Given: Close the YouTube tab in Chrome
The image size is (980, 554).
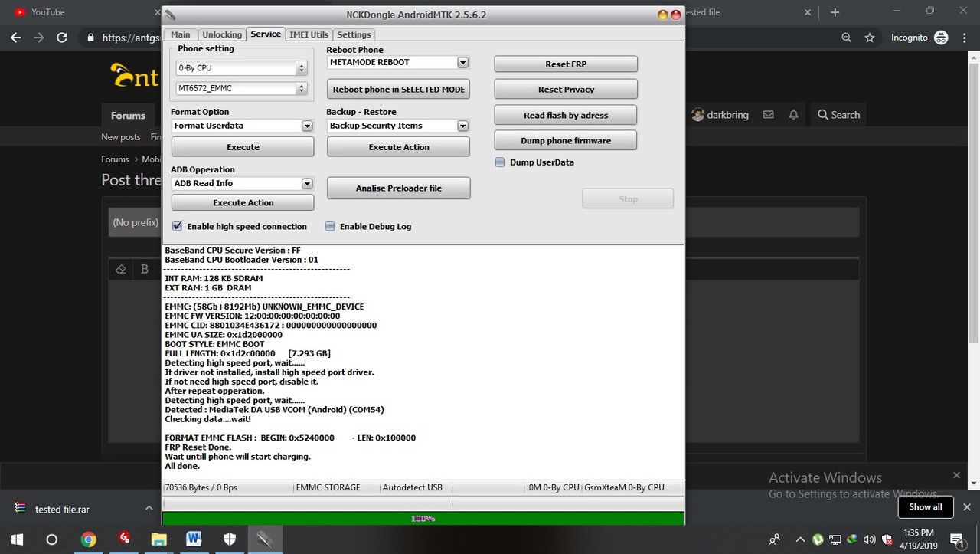Looking at the screenshot, I should pyautogui.click(x=158, y=12).
